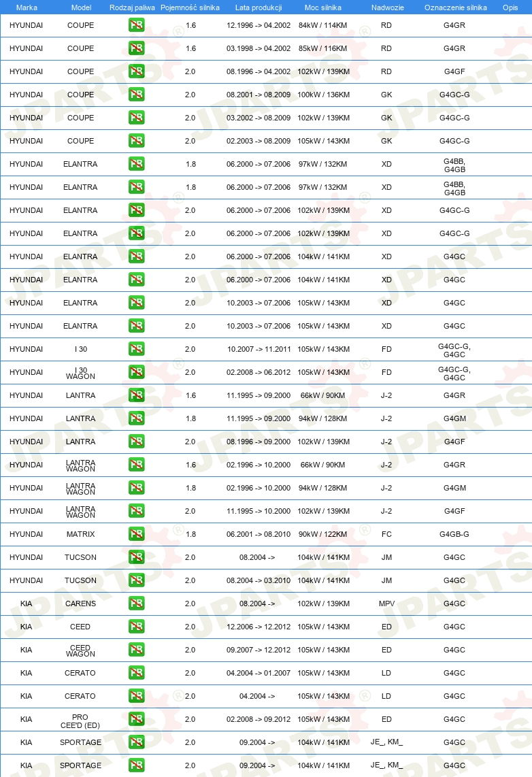Image resolution: width=532 pixels, height=777 pixels.
Task: Click the fuel icon in the PRO CEE'D row
Action: pos(136,719)
